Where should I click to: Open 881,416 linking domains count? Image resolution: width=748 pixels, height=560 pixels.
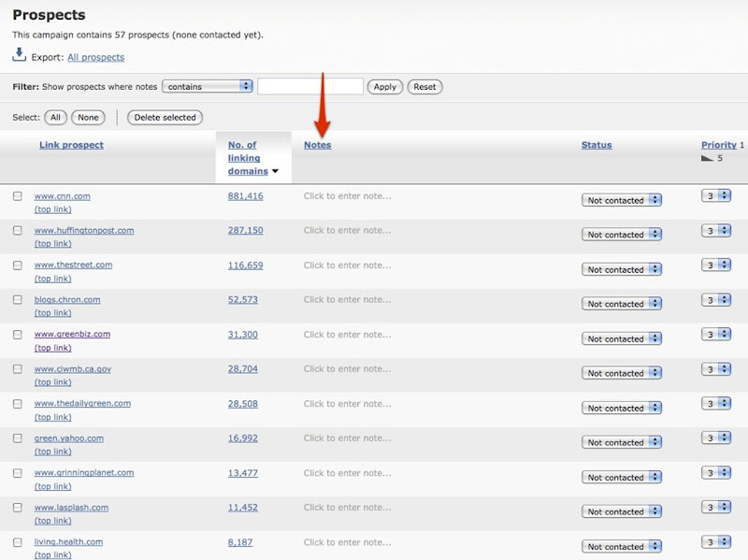[x=245, y=196]
